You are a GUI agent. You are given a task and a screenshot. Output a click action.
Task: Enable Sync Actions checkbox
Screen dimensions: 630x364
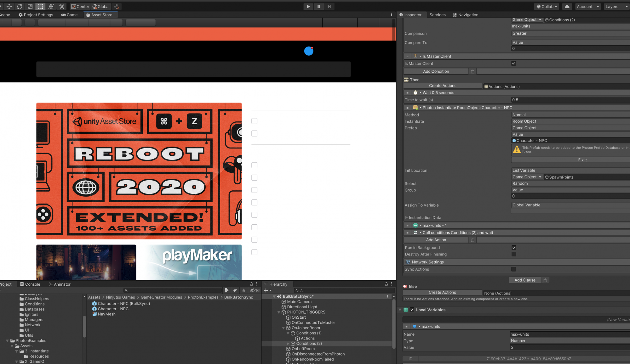click(513, 269)
